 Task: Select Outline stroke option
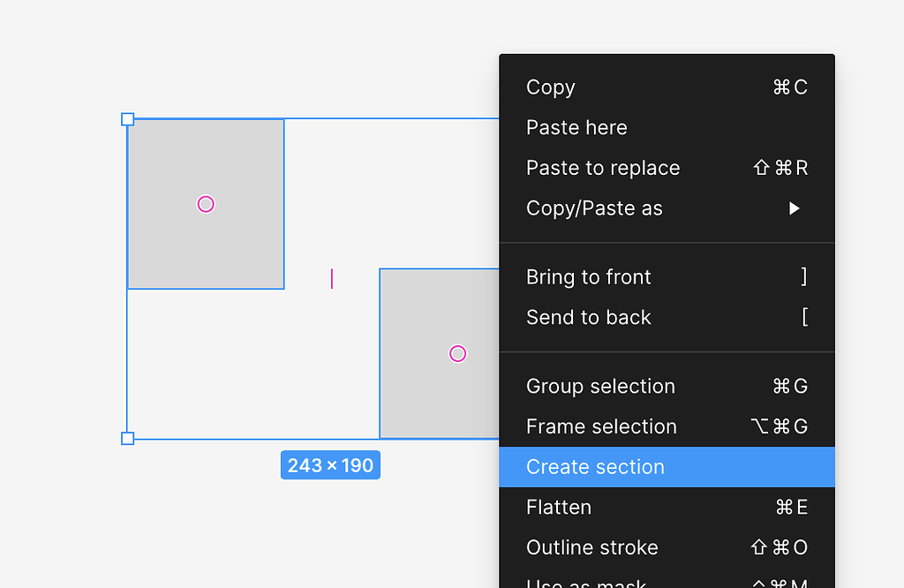592,548
